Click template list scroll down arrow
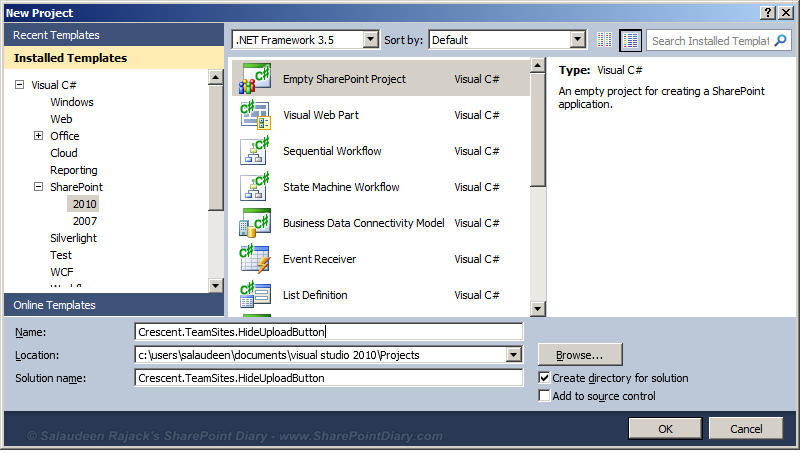 538,309
